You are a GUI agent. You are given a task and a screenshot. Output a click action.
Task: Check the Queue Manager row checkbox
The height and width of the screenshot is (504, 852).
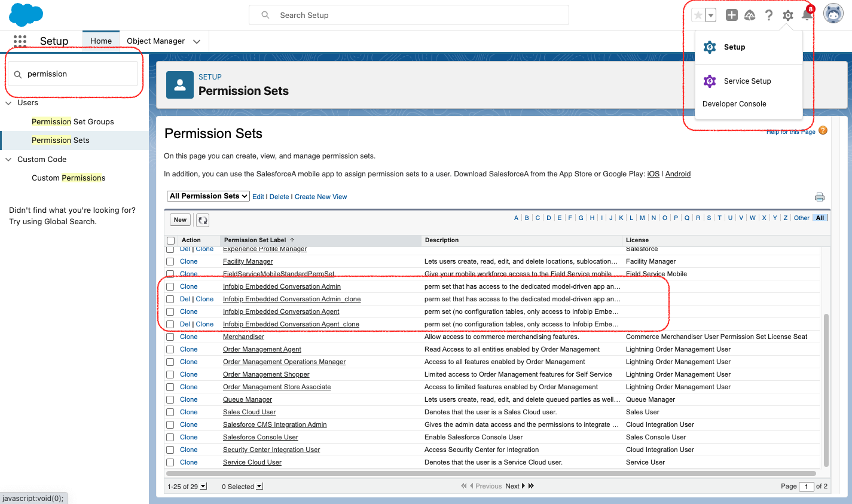170,399
